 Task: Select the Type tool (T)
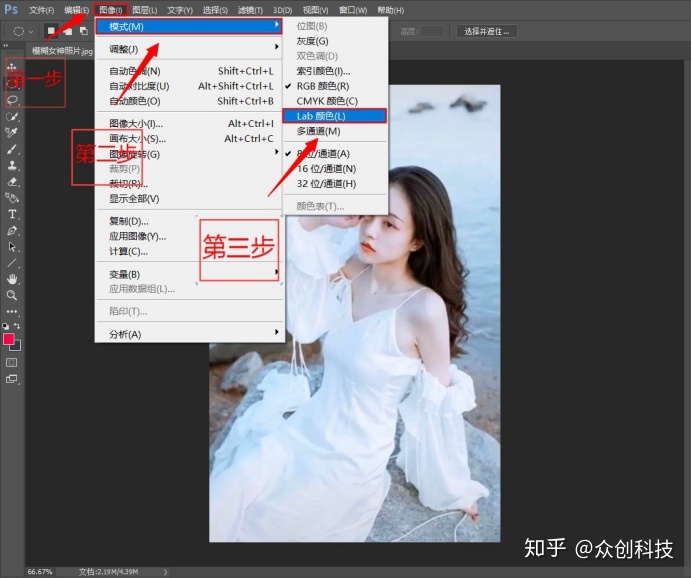click(x=12, y=214)
